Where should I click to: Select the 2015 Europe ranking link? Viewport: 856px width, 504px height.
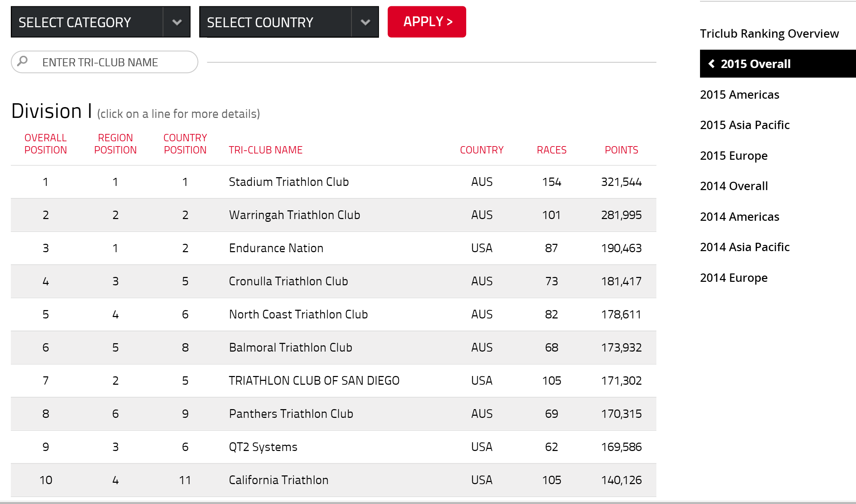(734, 156)
